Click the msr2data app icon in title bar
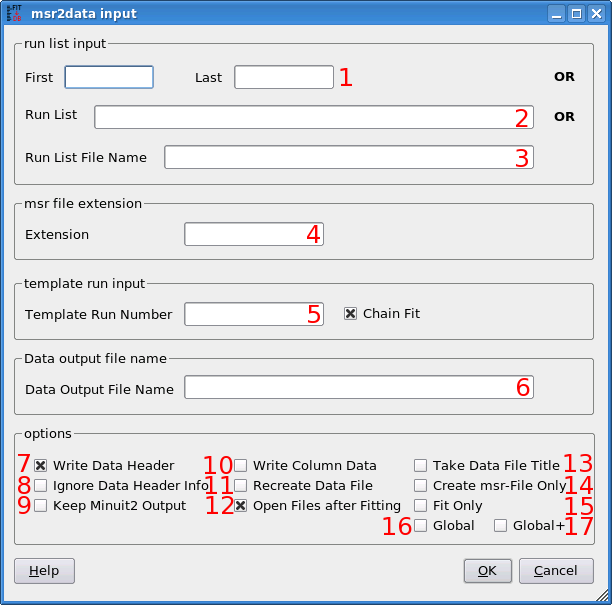This screenshot has width=612, height=605. [14, 14]
